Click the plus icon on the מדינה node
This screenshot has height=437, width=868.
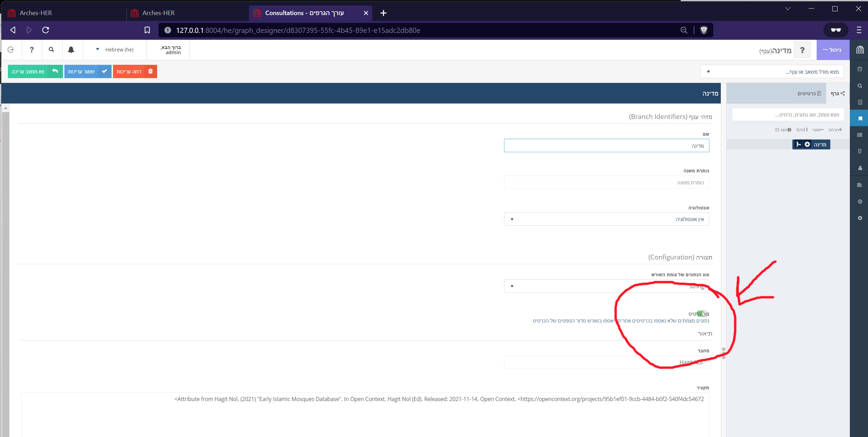(807, 144)
